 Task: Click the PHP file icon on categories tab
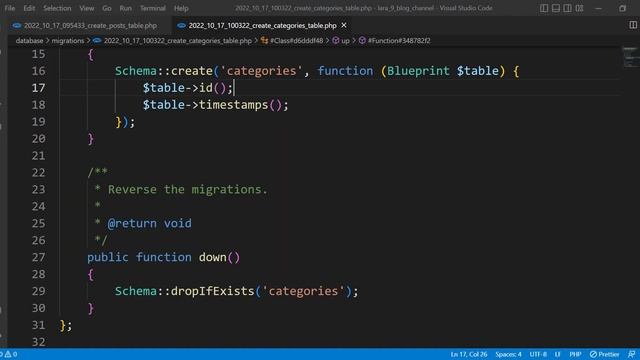coord(182,25)
